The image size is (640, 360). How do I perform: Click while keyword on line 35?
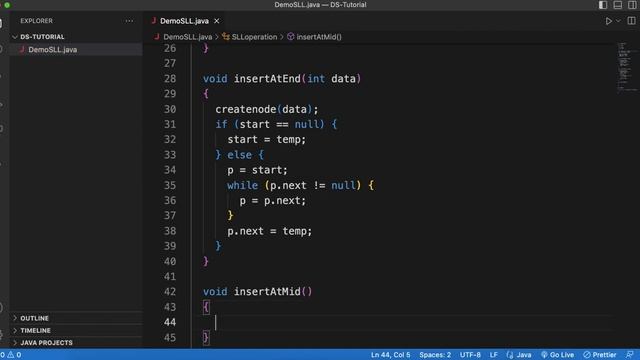242,185
